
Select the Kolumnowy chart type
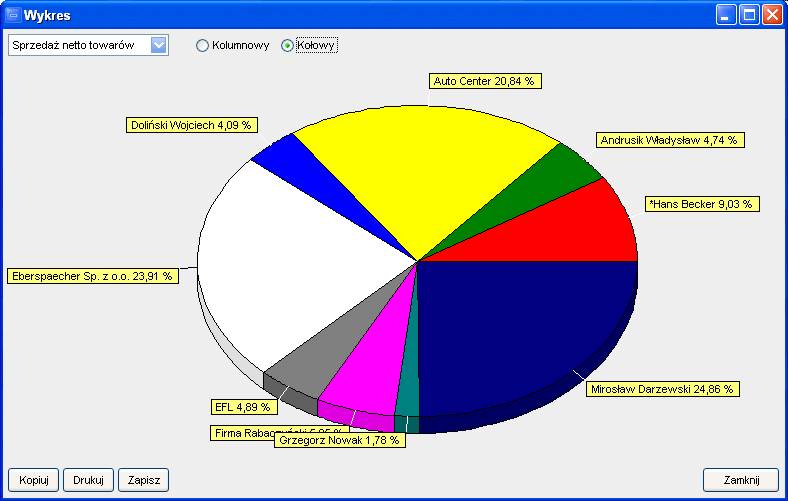[x=233, y=45]
